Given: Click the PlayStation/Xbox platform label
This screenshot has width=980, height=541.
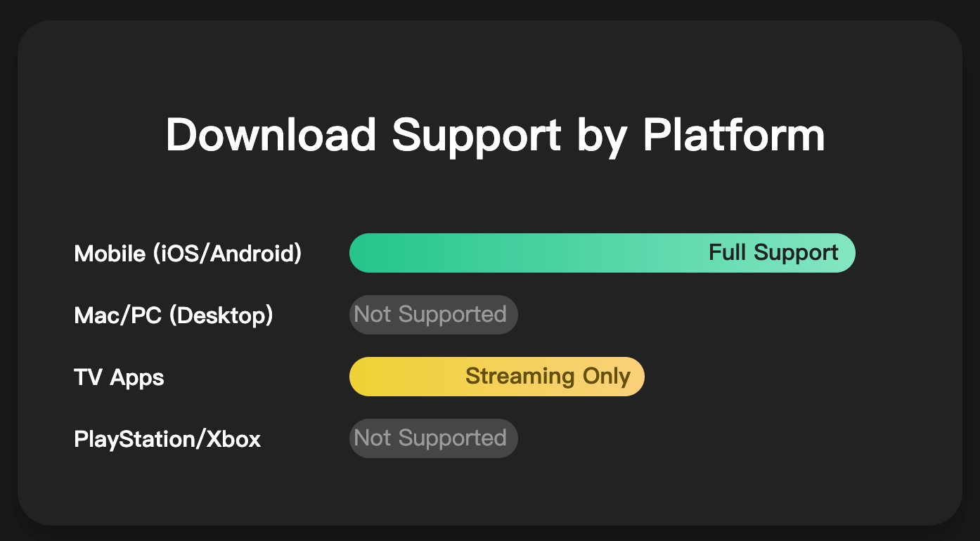Looking at the screenshot, I should (x=167, y=439).
